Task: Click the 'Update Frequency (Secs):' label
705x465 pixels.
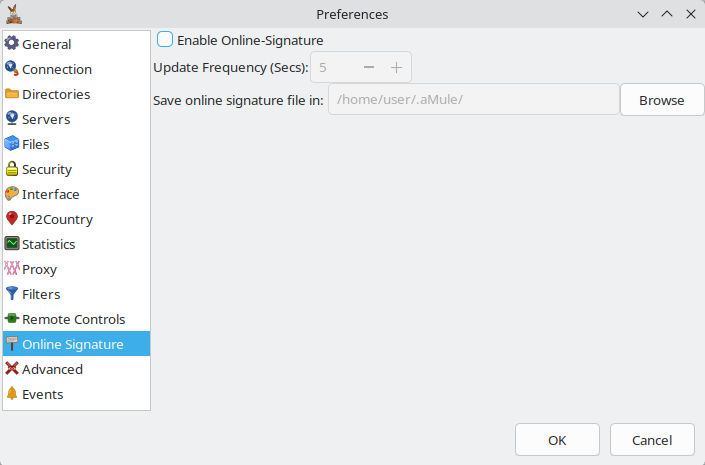Action: pos(231,67)
